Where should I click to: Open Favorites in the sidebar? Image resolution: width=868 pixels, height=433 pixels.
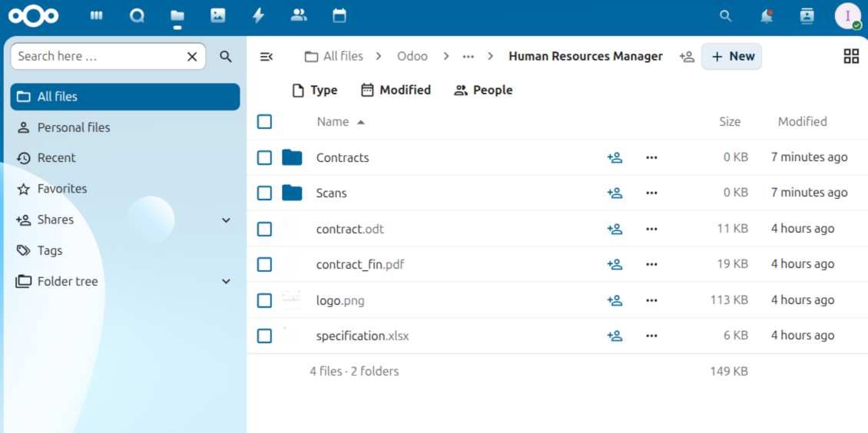tap(61, 188)
